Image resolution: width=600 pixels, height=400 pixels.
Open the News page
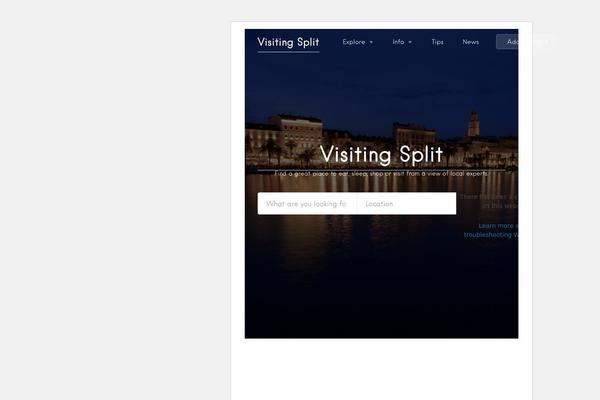[471, 42]
